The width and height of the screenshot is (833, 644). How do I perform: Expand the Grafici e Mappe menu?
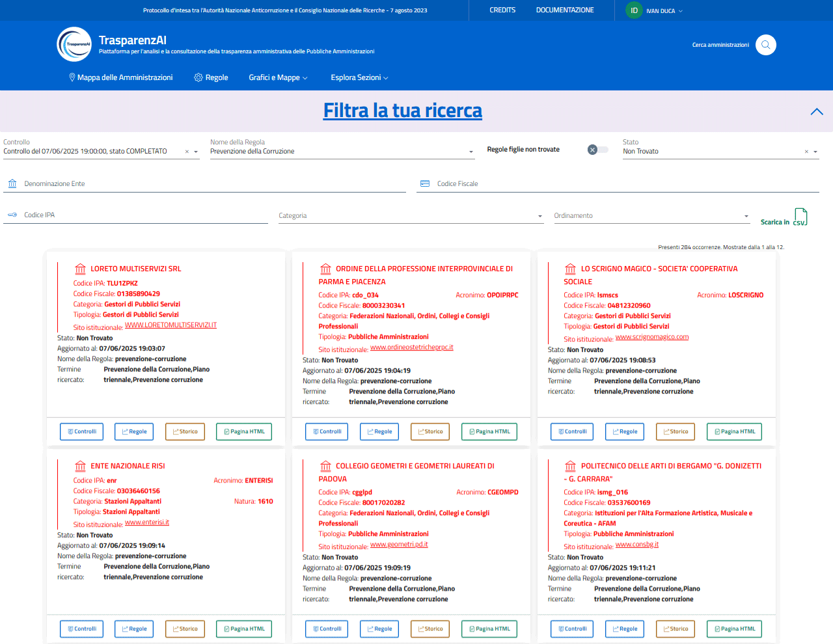point(278,77)
